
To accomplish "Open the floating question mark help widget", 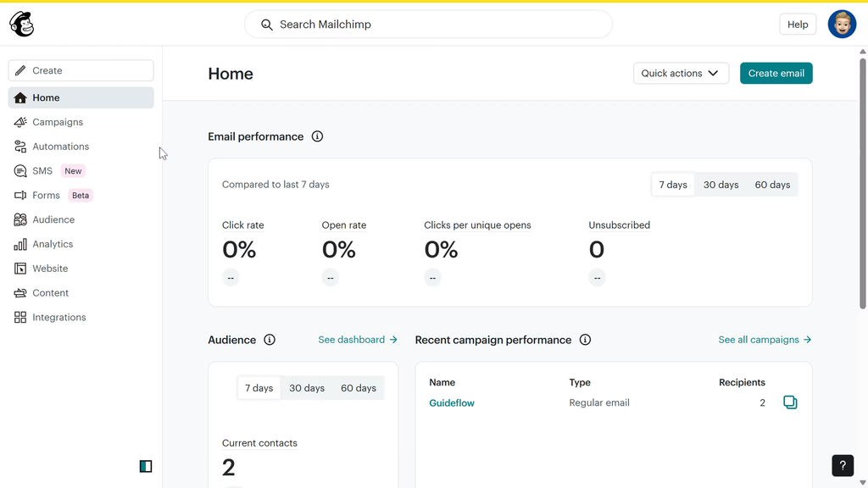I will point(843,466).
